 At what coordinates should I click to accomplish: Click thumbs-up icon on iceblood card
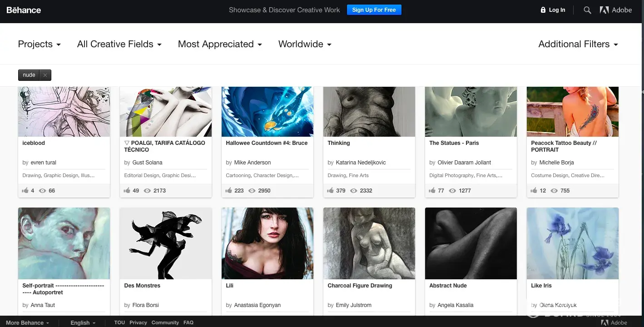pos(25,191)
